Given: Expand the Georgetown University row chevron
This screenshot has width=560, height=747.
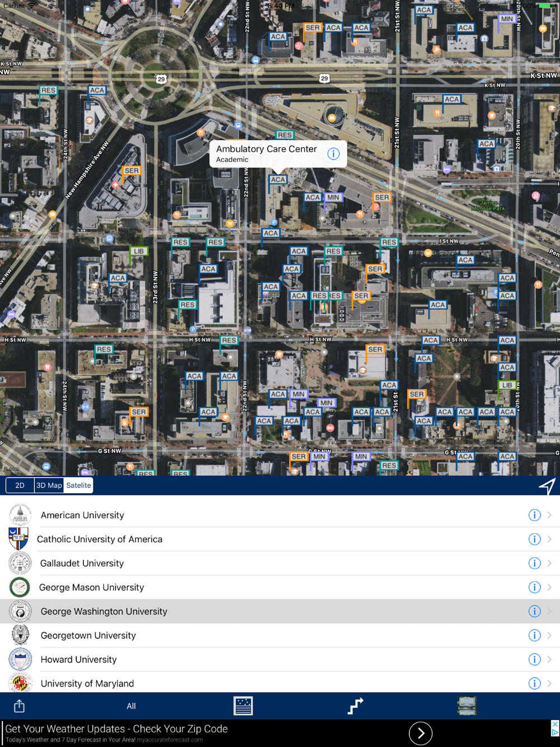Looking at the screenshot, I should pyautogui.click(x=549, y=636).
